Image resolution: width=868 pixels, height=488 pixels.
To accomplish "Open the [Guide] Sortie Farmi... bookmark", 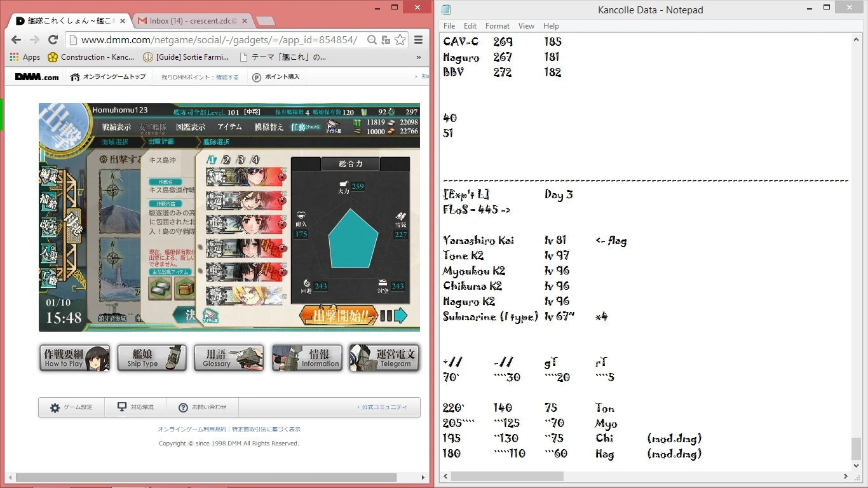I will (x=186, y=57).
